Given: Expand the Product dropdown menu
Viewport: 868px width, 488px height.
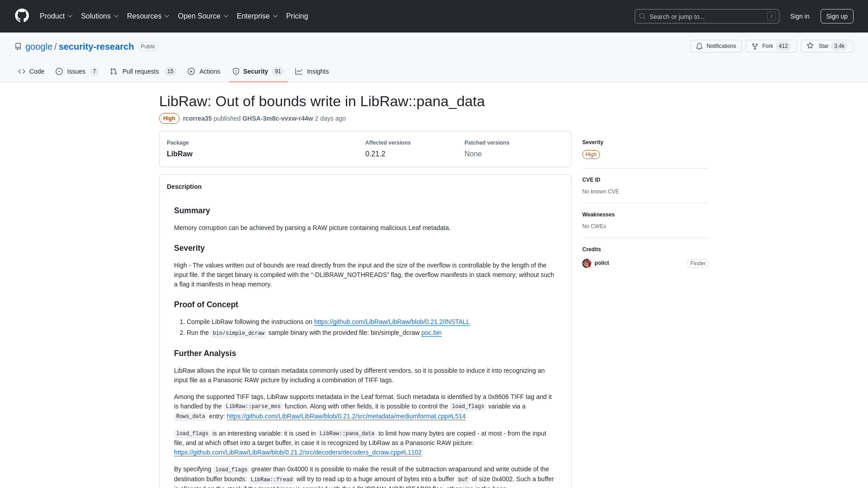Looking at the screenshot, I should [57, 16].
